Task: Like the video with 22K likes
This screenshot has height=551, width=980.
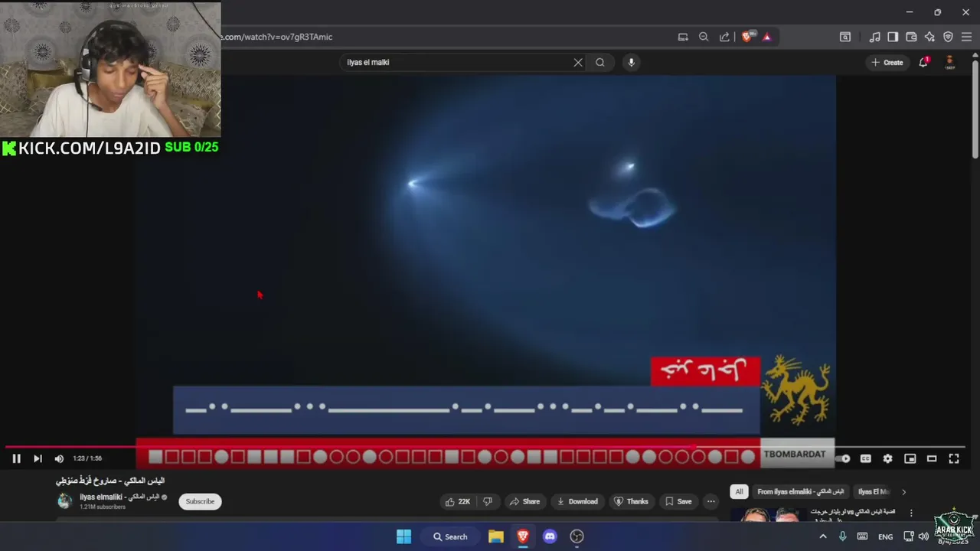Action: (457, 501)
